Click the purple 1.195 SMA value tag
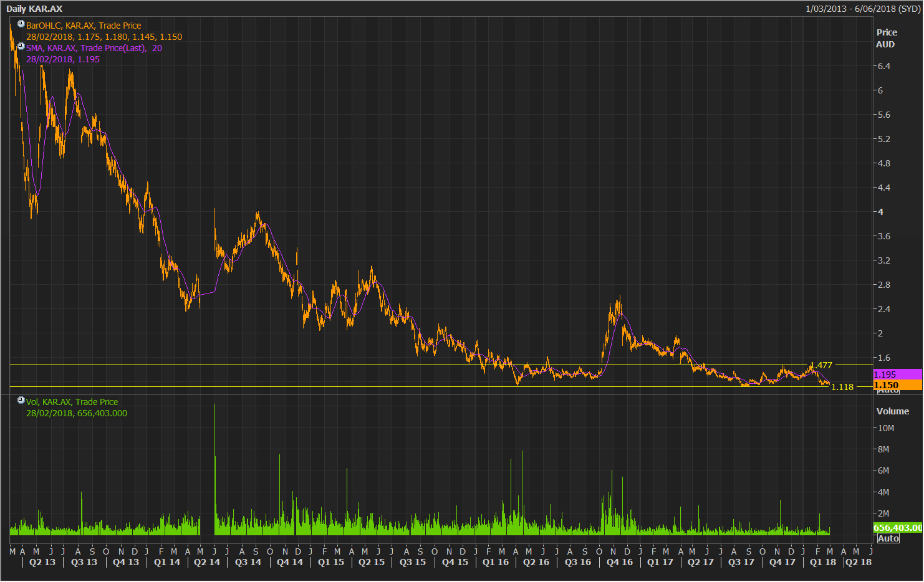The image size is (924, 582). (x=897, y=374)
